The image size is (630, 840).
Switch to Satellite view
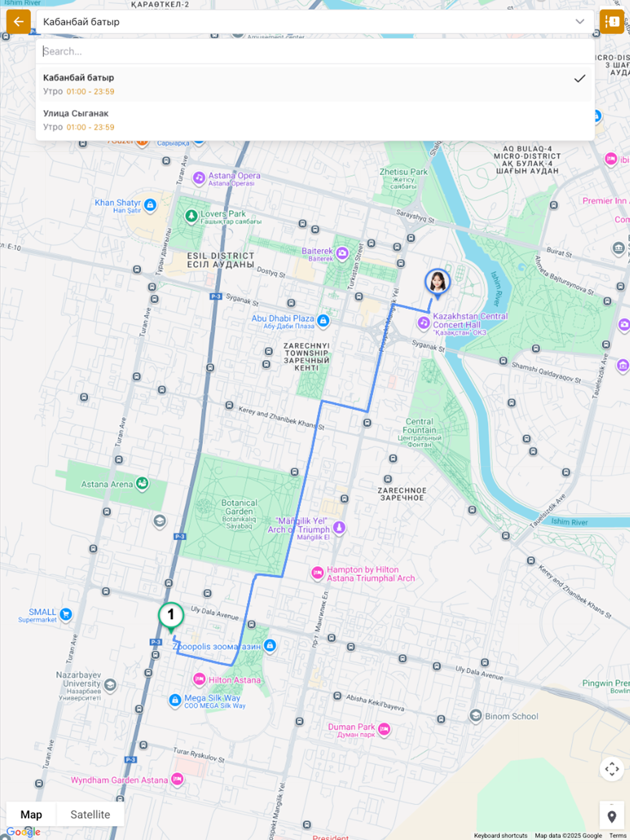[x=90, y=814]
